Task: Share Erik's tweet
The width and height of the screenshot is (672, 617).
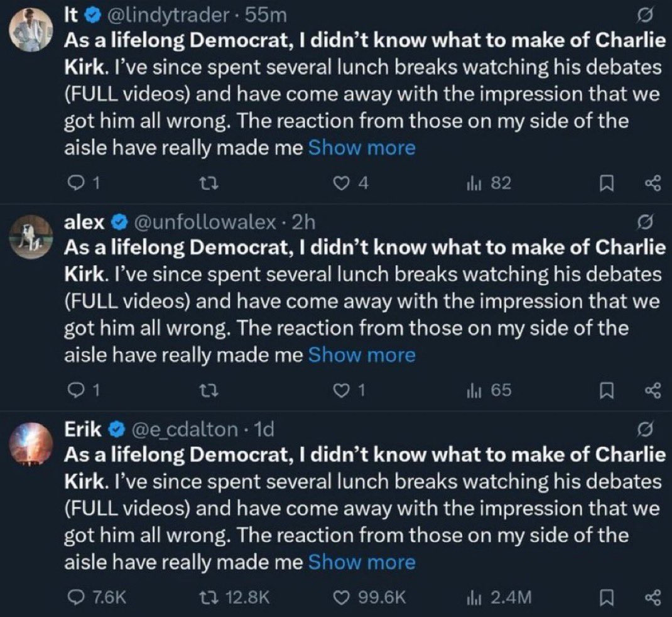Action: click(x=653, y=598)
